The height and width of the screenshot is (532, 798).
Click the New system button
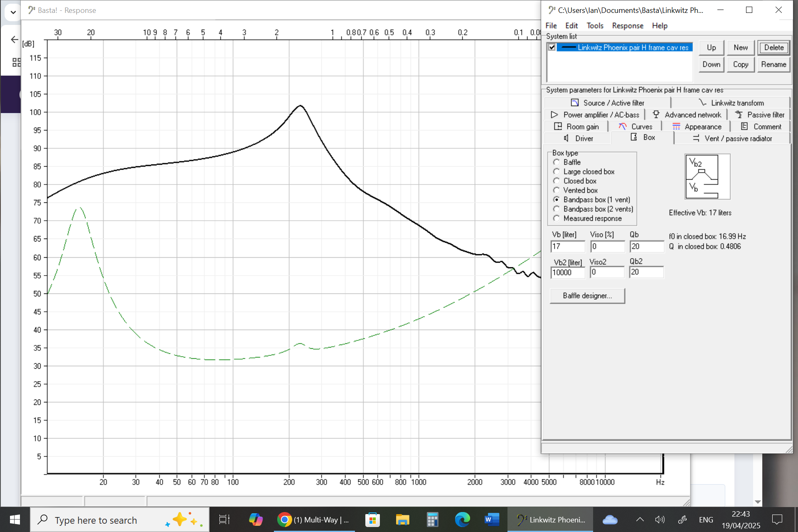pos(740,47)
